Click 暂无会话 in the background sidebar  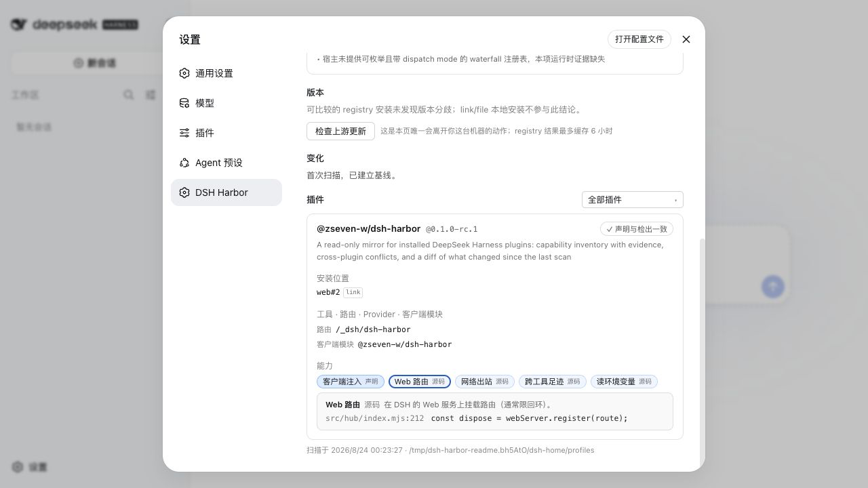[34, 127]
